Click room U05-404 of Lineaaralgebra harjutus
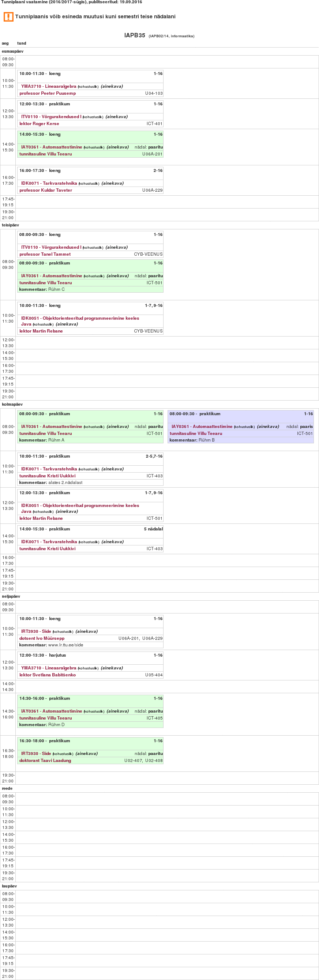Screen dimensions: 319x980 click(x=154, y=675)
